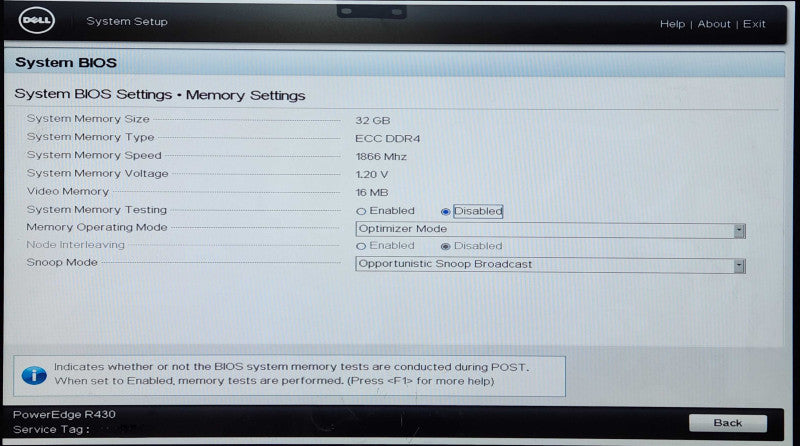
Task: Click the System BIOS heading
Action: [x=66, y=63]
